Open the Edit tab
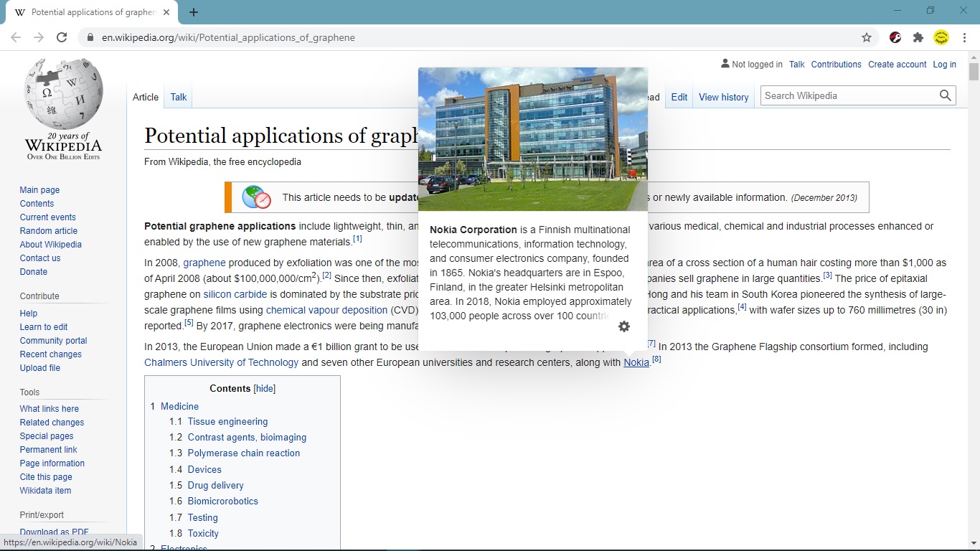This screenshot has height=551, width=980. coord(679,97)
